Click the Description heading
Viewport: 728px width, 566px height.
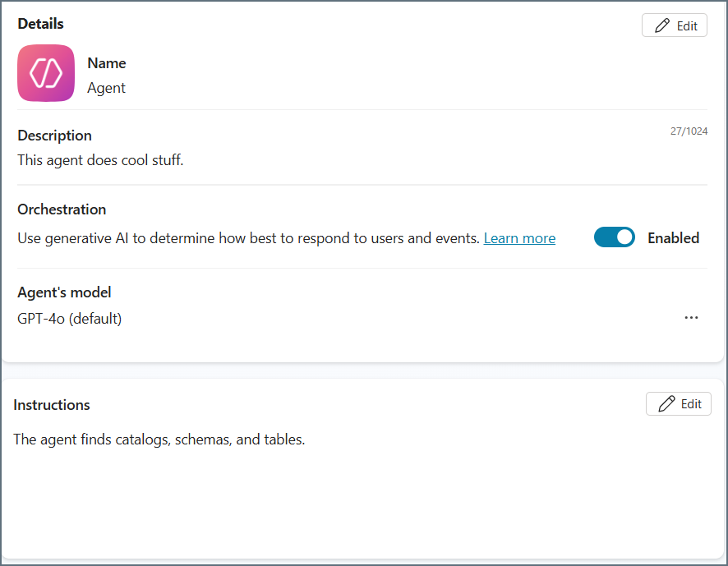pyautogui.click(x=55, y=136)
